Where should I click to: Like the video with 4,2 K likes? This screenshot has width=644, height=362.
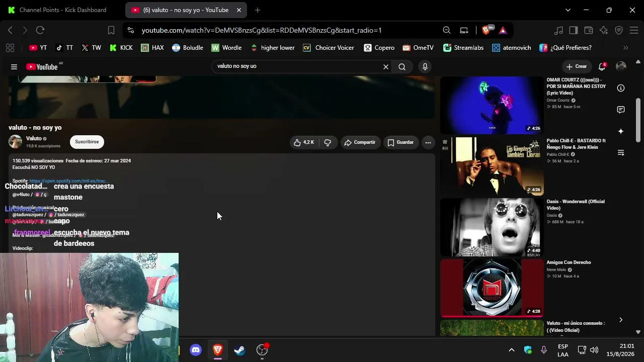tap(304, 142)
